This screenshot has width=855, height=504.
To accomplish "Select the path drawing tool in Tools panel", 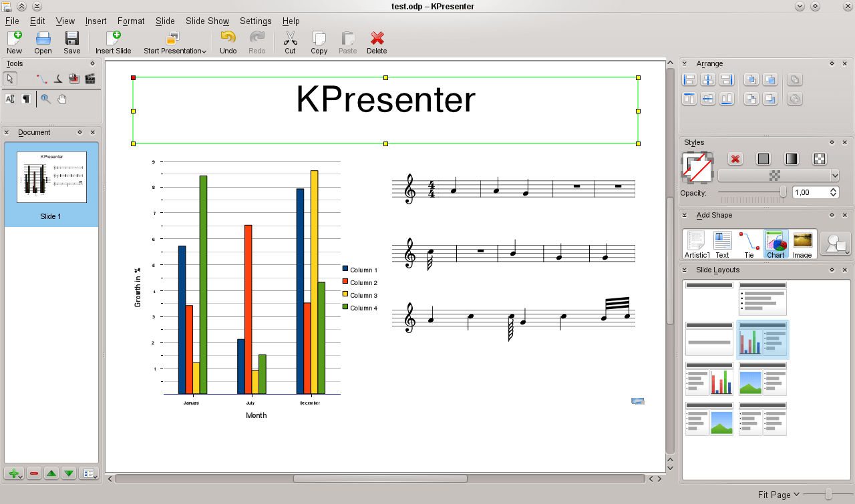I will [42, 78].
